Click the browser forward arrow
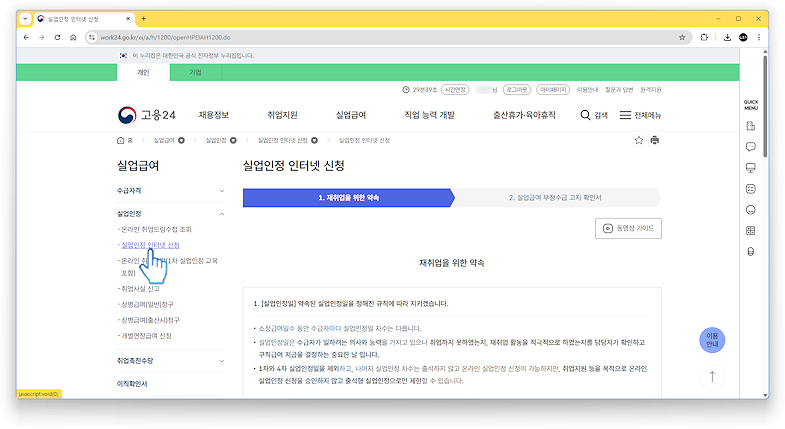This screenshot has height=429, width=785. click(x=42, y=38)
